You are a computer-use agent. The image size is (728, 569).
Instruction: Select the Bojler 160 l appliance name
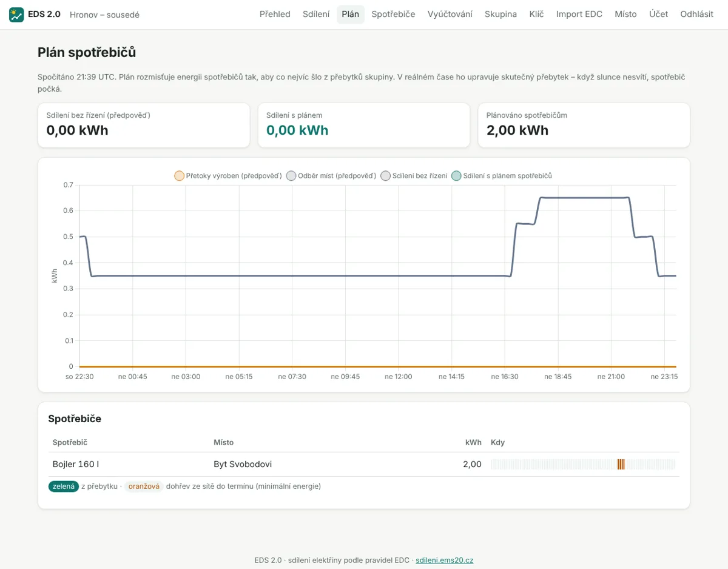pyautogui.click(x=76, y=465)
